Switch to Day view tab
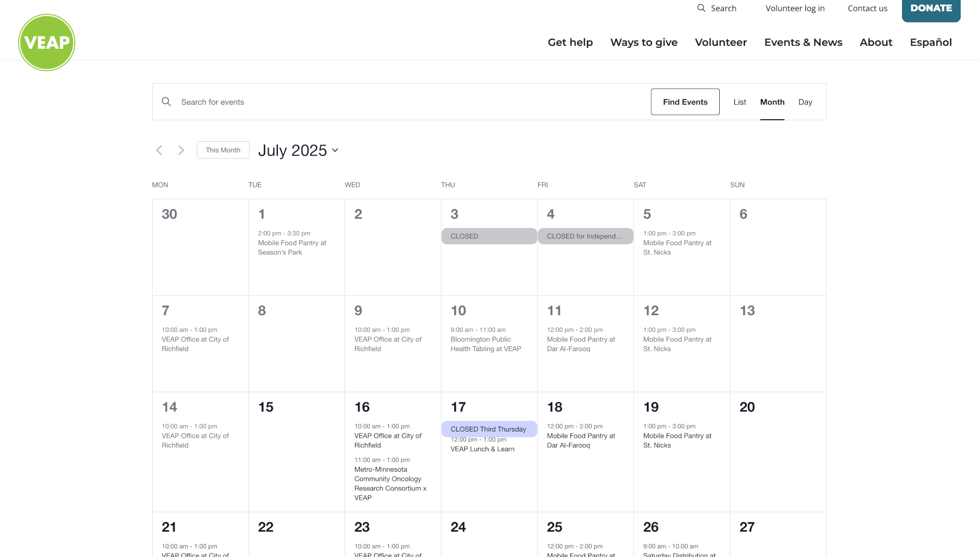This screenshot has height=557, width=980. point(805,102)
